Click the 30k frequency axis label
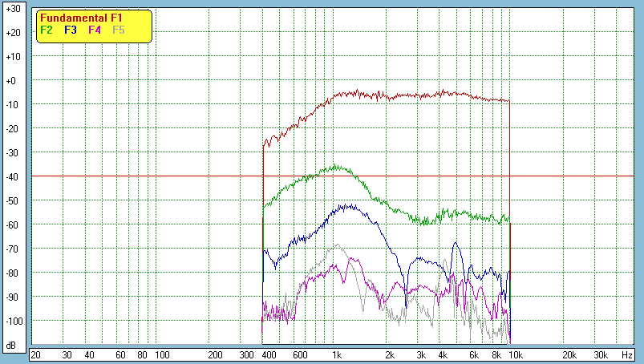Viewport: 644px width, 364px height. coord(600,354)
